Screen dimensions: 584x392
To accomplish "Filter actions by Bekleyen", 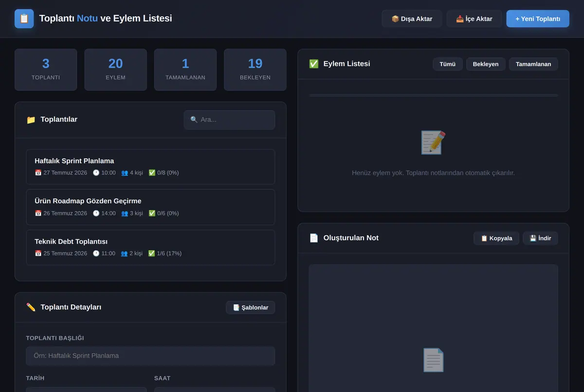I will [486, 64].
